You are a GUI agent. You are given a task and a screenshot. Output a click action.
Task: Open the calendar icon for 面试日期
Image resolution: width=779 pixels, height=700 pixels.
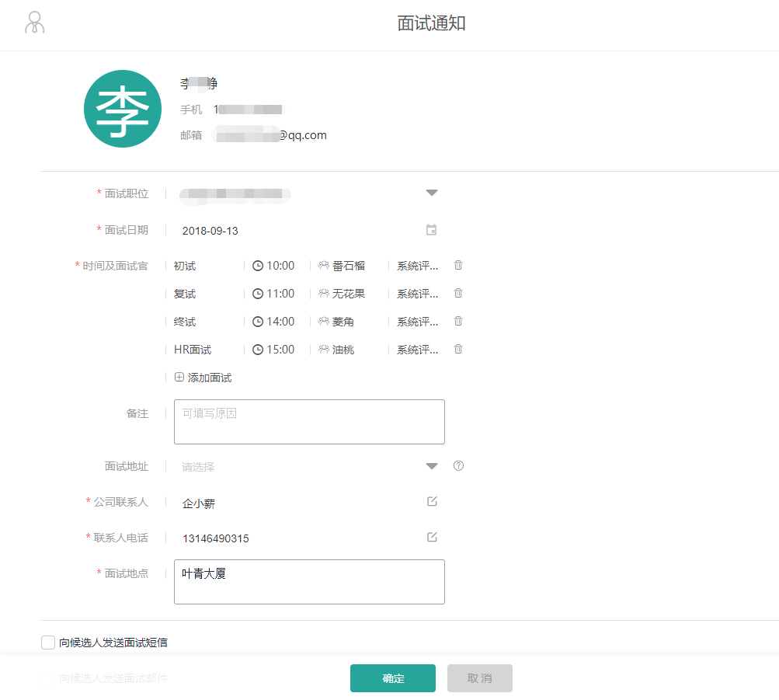tap(431, 230)
